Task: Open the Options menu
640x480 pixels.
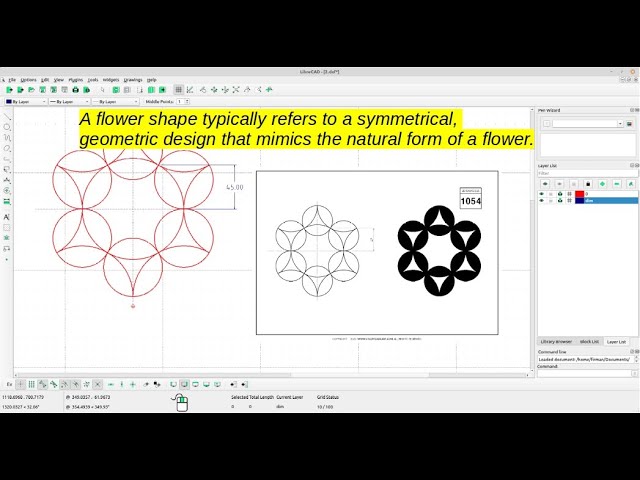Action: pyautogui.click(x=29, y=80)
